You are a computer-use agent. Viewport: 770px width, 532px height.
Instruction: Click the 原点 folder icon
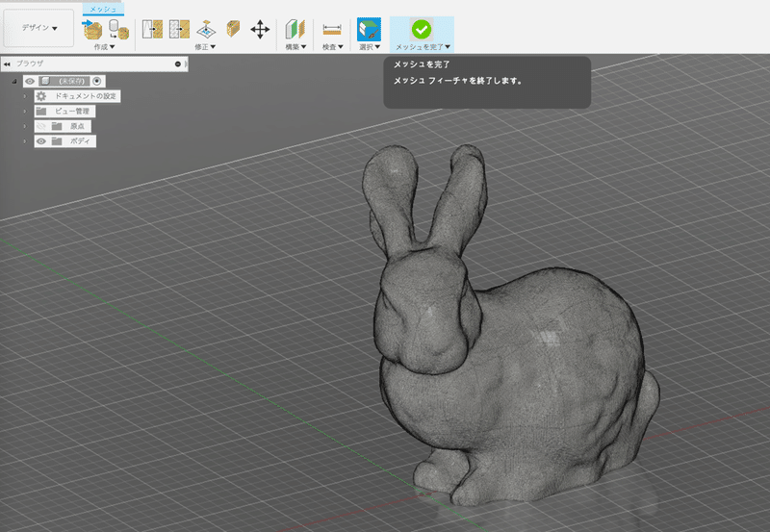[57, 127]
